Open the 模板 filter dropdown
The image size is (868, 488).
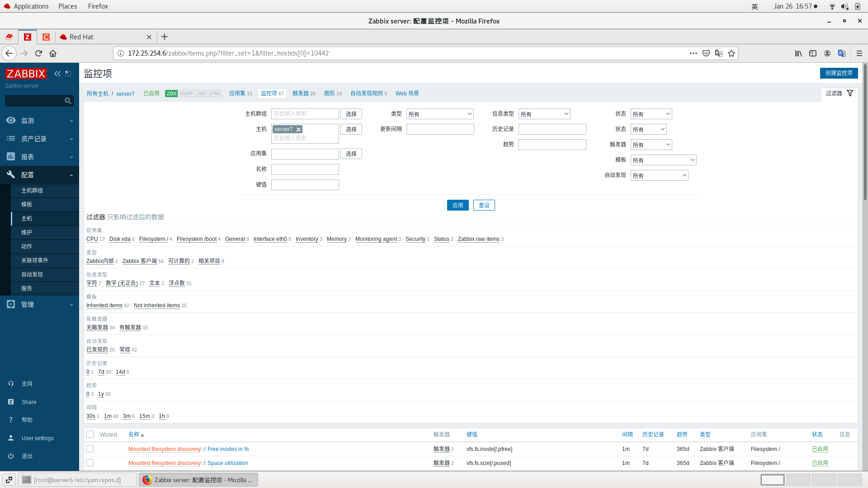pos(663,160)
